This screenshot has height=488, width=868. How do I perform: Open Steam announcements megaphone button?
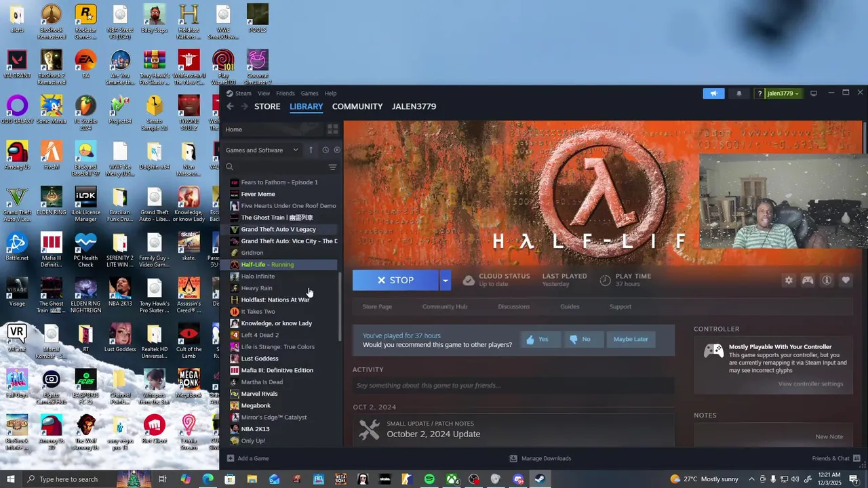point(713,94)
